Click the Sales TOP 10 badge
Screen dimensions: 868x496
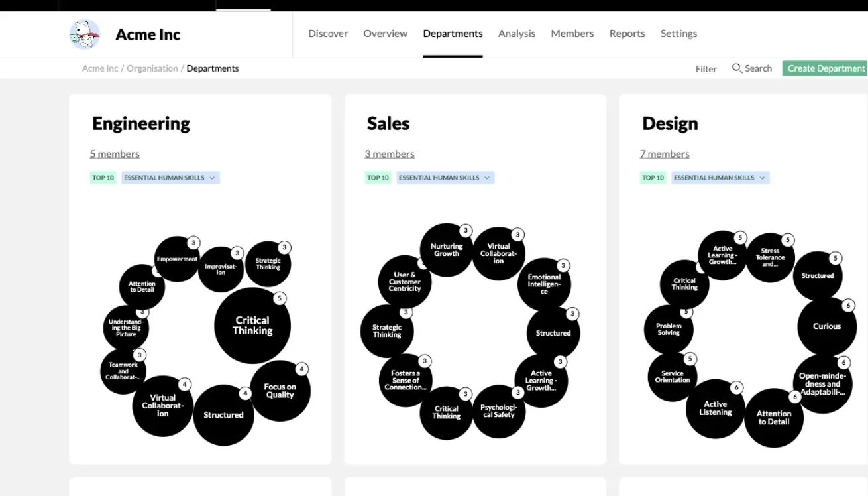point(378,178)
